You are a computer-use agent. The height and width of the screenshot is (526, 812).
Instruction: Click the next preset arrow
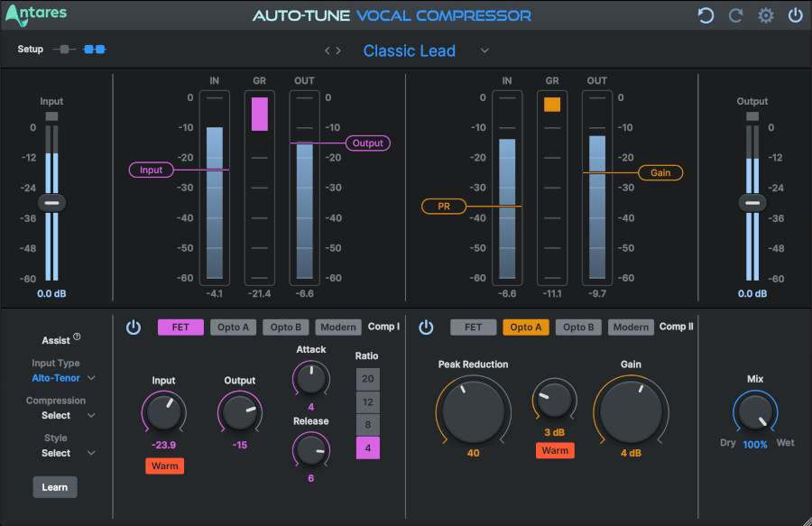339,51
